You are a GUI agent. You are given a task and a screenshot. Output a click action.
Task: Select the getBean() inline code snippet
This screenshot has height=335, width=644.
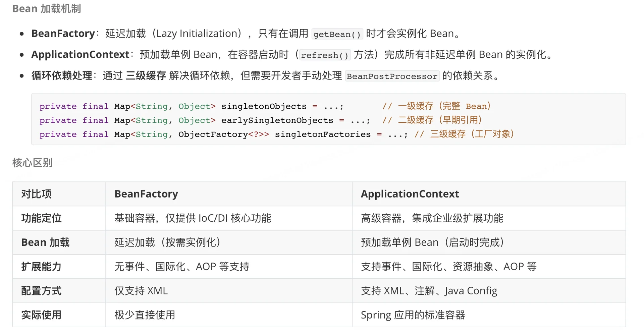pyautogui.click(x=337, y=34)
